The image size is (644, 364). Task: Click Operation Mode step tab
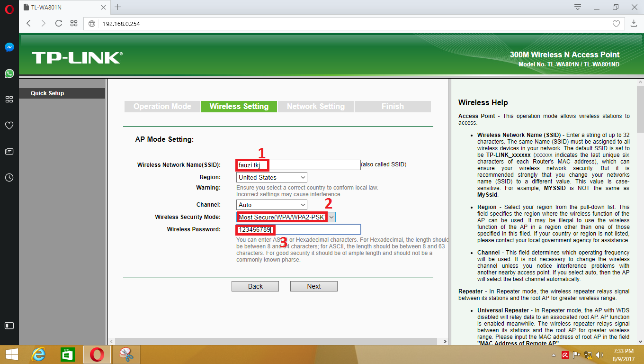click(162, 107)
